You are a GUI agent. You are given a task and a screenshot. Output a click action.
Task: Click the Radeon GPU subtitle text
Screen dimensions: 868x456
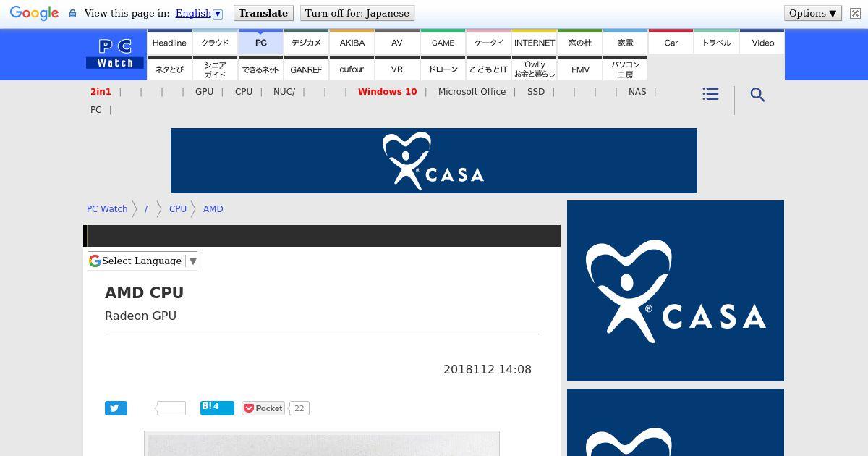(141, 316)
